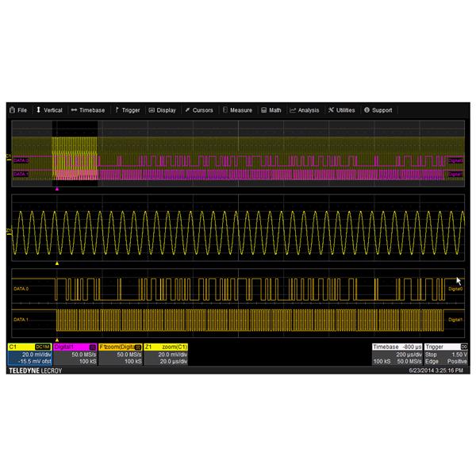The height and width of the screenshot is (476, 476).
Task: Click the Math menu calculator icon
Action: (x=264, y=110)
